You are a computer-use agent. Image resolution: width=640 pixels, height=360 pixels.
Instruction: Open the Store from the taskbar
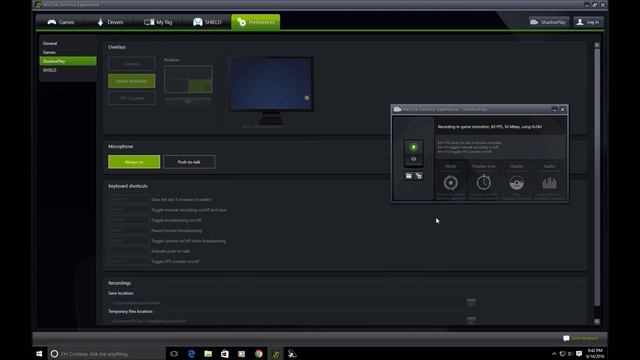click(225, 354)
